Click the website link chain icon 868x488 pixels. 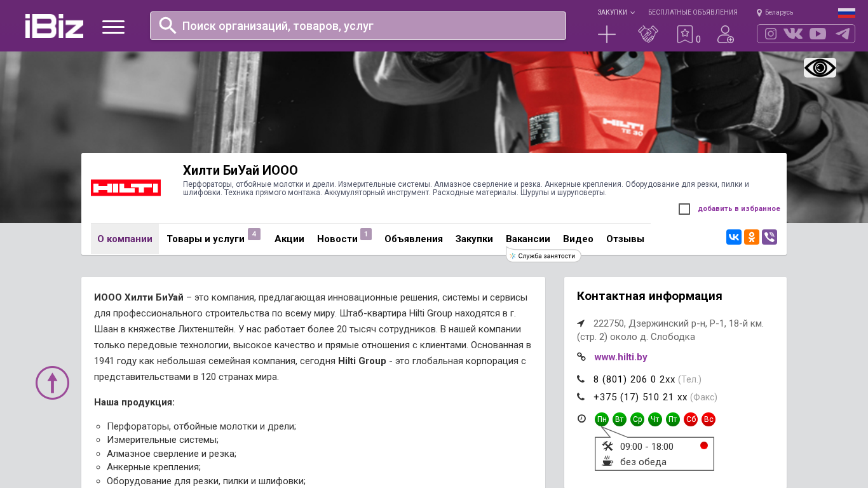pos(581,357)
